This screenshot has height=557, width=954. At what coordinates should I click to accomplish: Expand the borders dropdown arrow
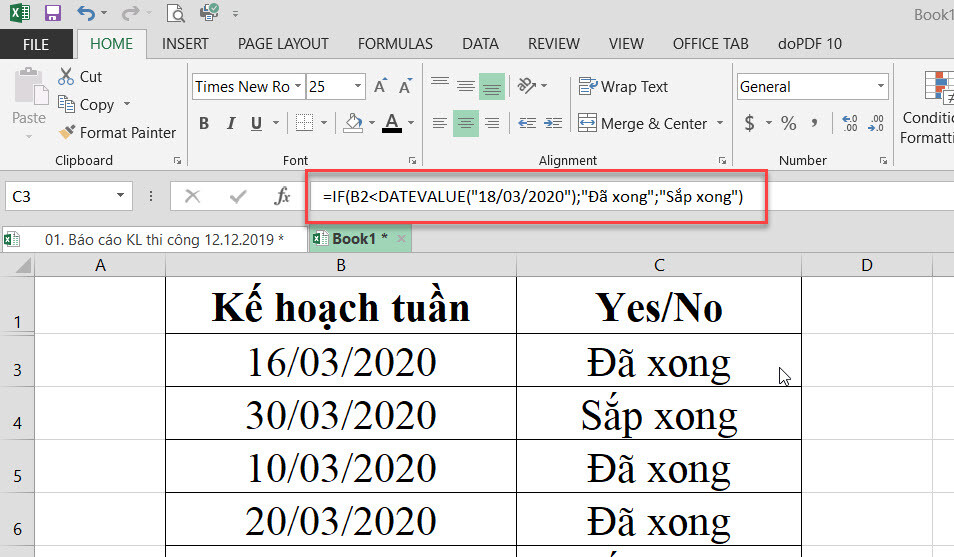pos(324,123)
